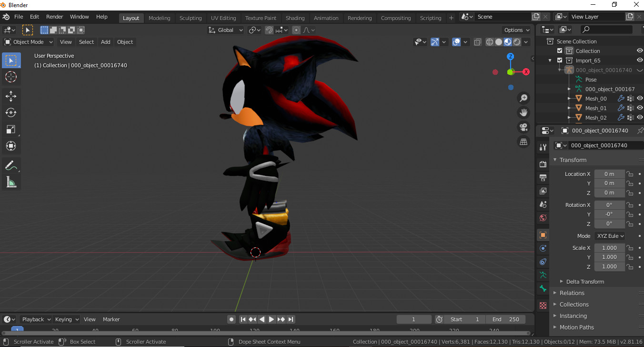Toggle X-Ray mode in the viewport header
Image resolution: width=644 pixels, height=347 pixels.
[478, 41]
